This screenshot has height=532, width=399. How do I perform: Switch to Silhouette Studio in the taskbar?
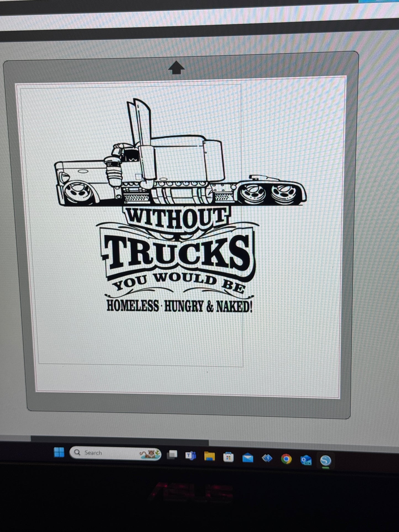pos(325,460)
